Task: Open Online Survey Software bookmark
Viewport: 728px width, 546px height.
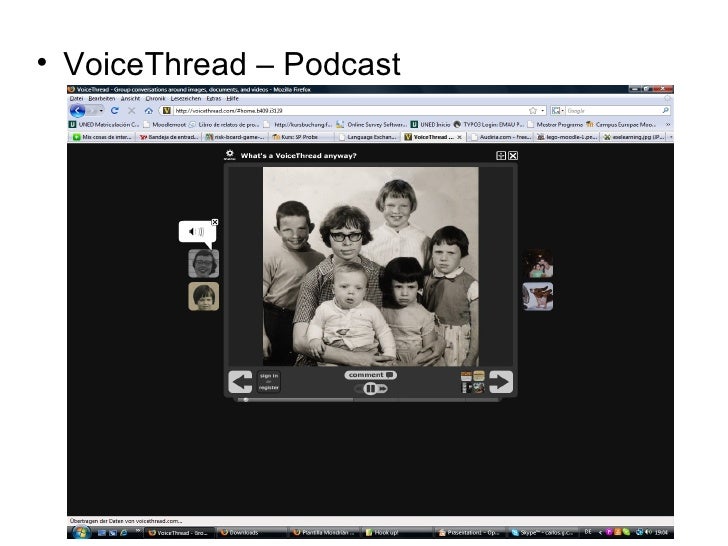Action: coord(372,124)
